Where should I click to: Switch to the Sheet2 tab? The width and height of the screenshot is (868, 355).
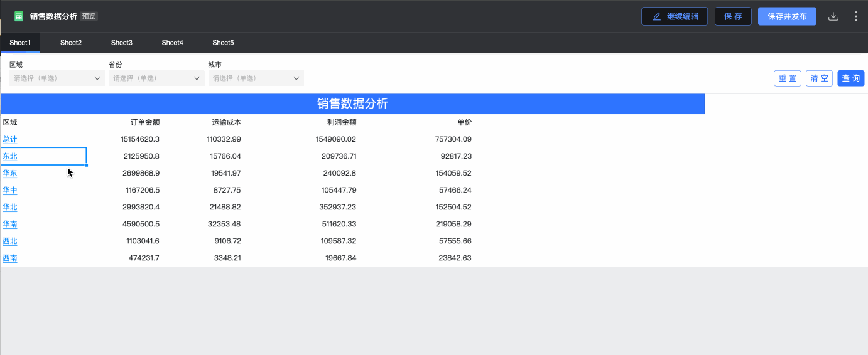click(x=71, y=43)
